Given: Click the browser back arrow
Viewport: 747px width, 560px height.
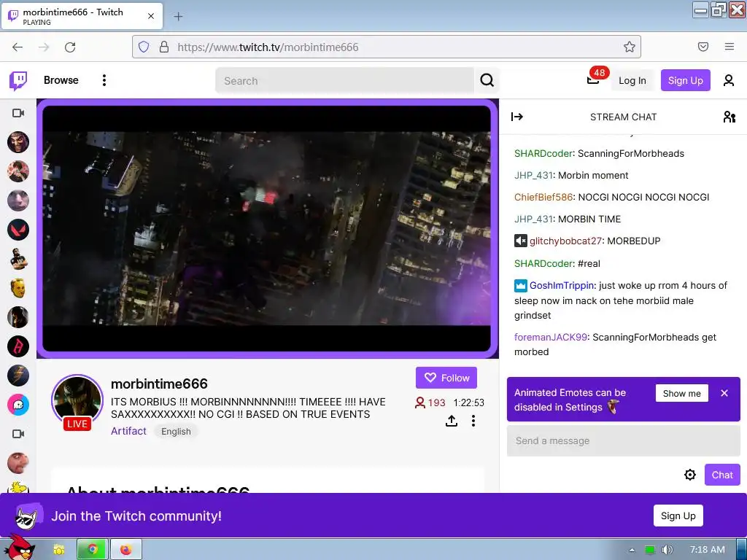Looking at the screenshot, I should (18, 47).
